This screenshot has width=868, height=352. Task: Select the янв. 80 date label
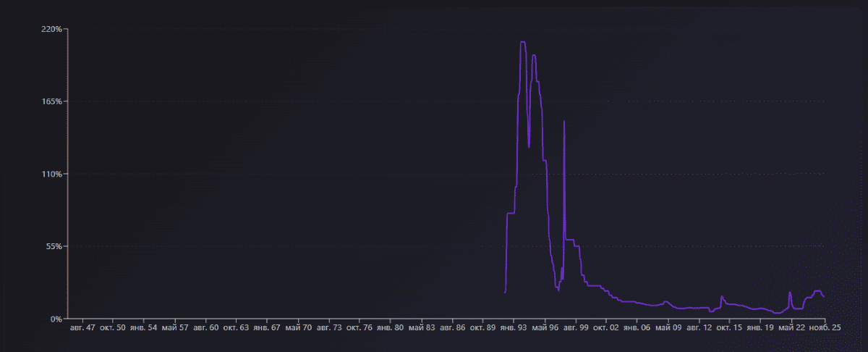coord(389,328)
